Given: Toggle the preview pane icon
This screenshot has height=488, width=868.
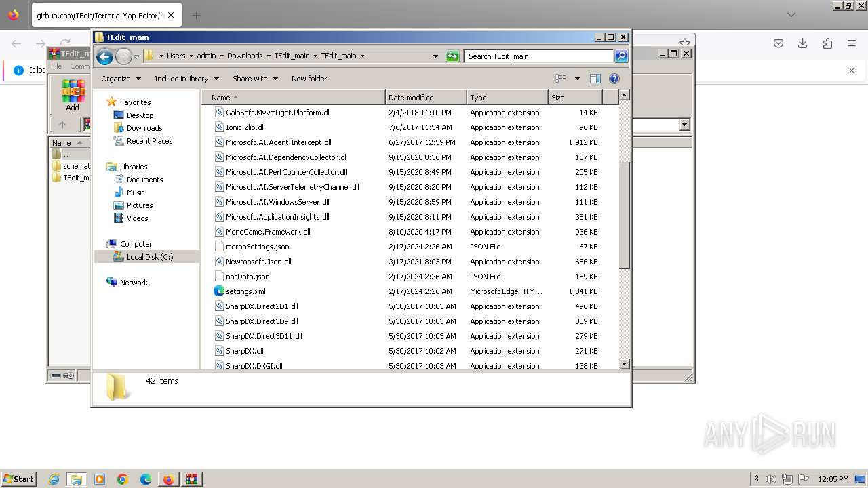Looking at the screenshot, I should [x=595, y=79].
